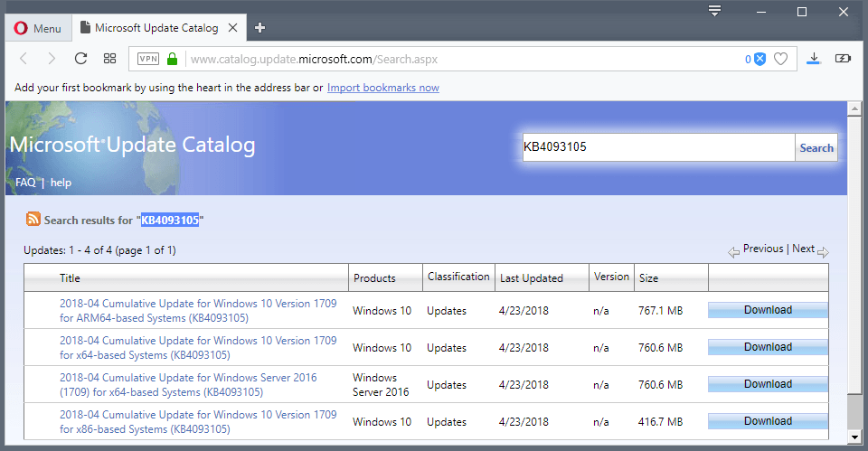Maximize the Opera window
This screenshot has height=451, width=868.
click(802, 12)
